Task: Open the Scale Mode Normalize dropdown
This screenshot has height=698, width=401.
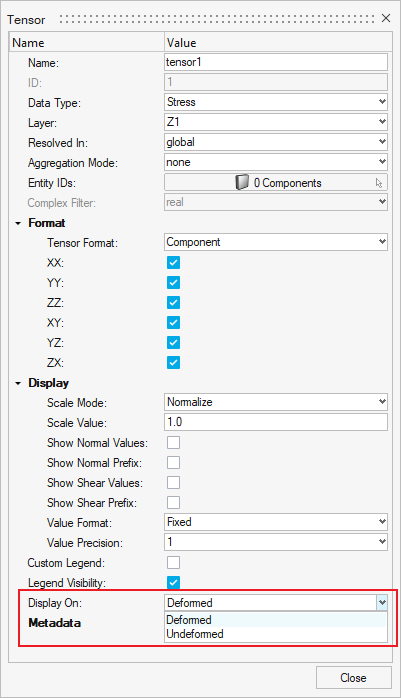Action: click(276, 402)
